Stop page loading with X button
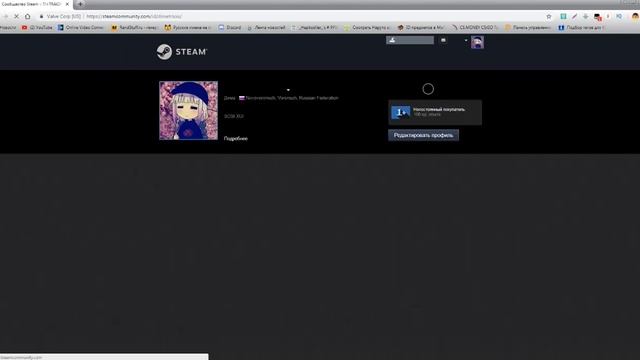The width and height of the screenshot is (640, 360). click(17, 16)
